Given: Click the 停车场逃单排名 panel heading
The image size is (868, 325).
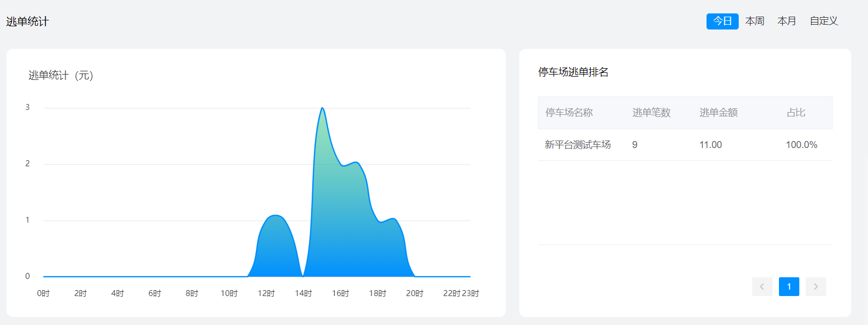Looking at the screenshot, I should [573, 72].
